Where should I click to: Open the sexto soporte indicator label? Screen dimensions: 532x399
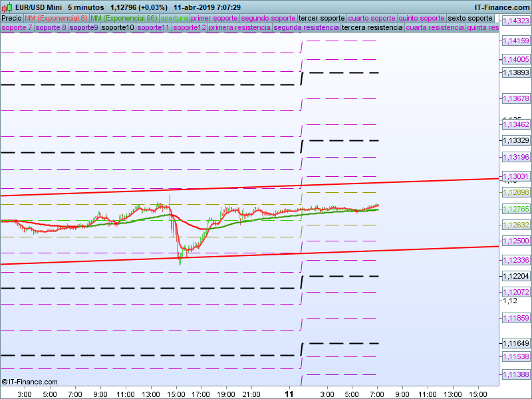click(x=470, y=18)
